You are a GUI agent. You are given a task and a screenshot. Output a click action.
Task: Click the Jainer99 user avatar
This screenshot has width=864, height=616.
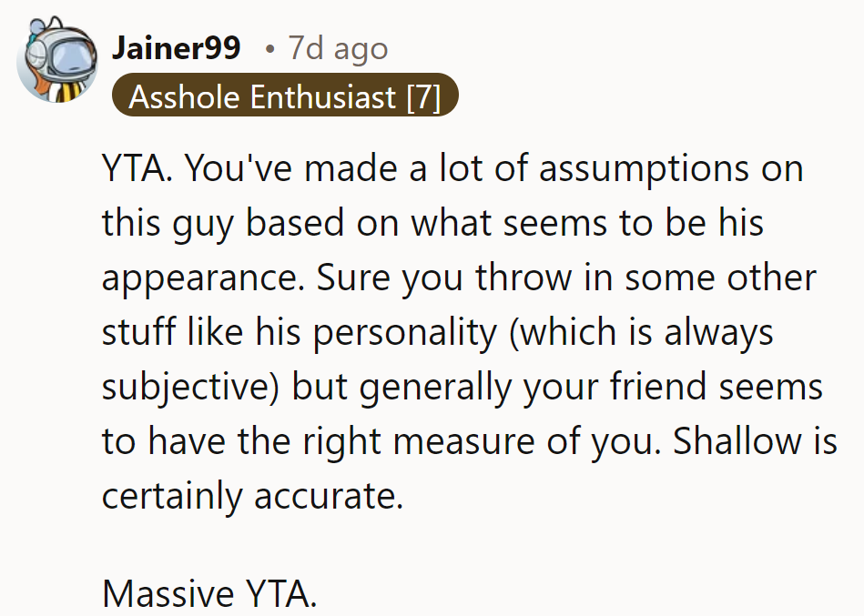(58, 64)
